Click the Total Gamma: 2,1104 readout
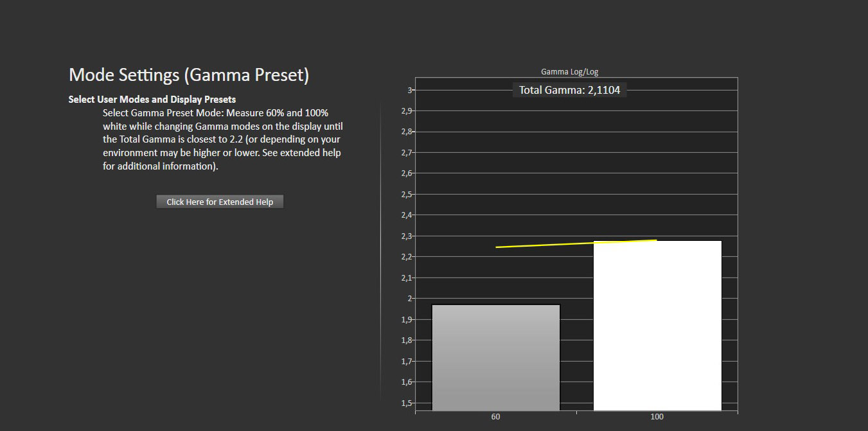868x431 pixels. point(569,91)
